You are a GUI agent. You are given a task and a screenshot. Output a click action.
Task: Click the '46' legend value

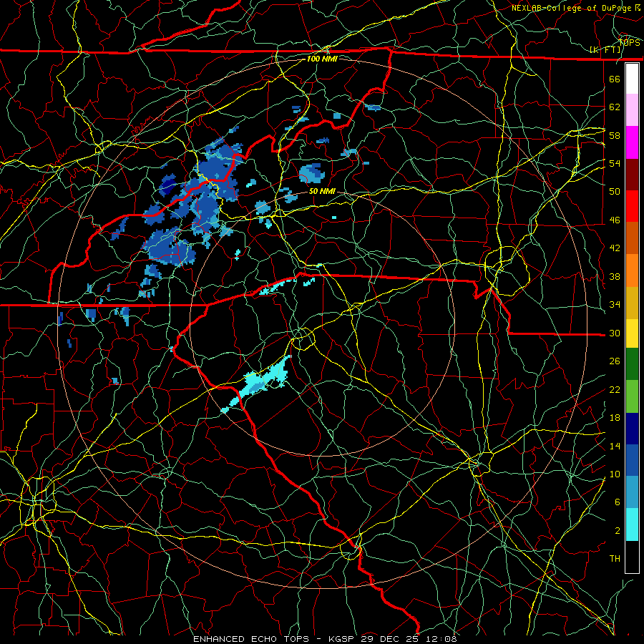pyautogui.click(x=615, y=220)
